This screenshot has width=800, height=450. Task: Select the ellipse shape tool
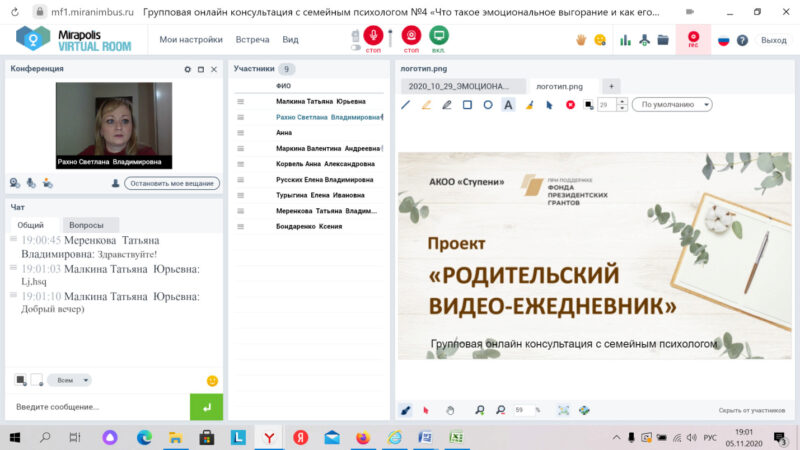(x=488, y=105)
